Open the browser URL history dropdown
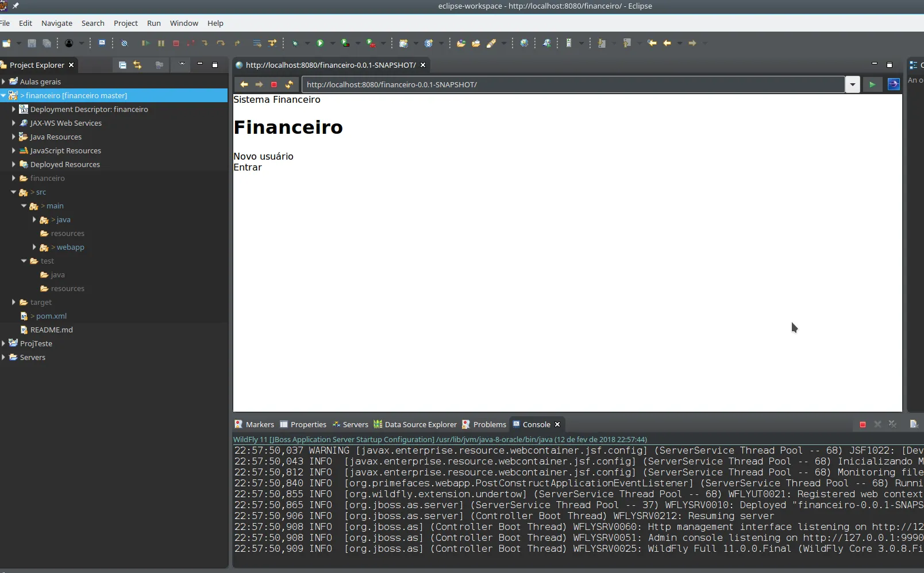The height and width of the screenshot is (573, 924). coord(853,84)
